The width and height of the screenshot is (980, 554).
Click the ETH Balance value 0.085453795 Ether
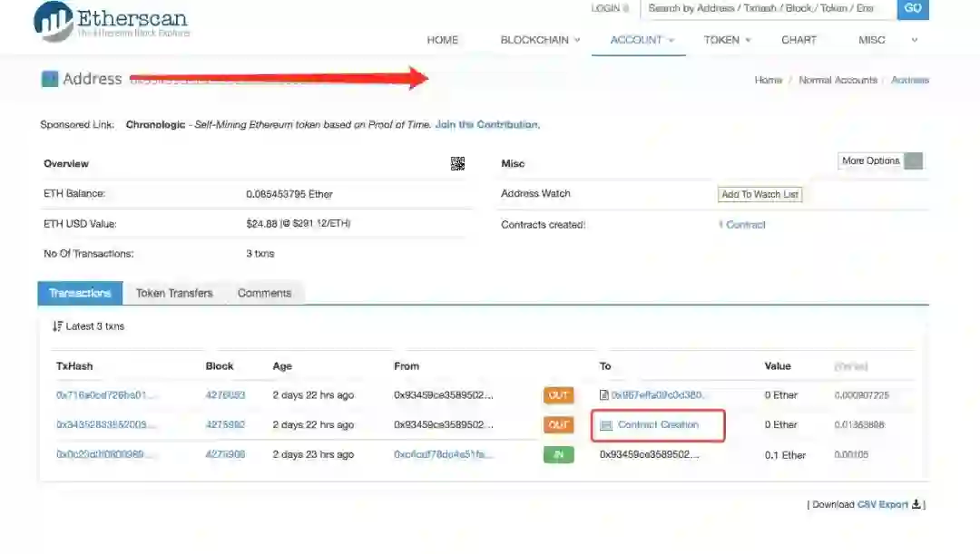coord(289,194)
